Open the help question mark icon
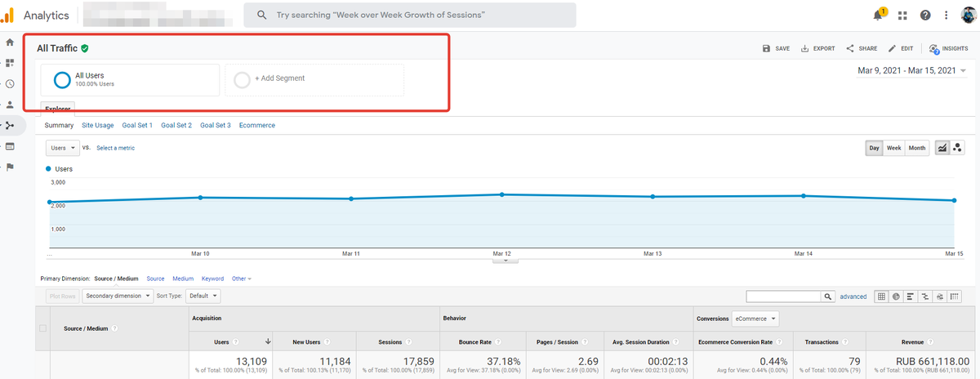This screenshot has height=379, width=980. [925, 15]
